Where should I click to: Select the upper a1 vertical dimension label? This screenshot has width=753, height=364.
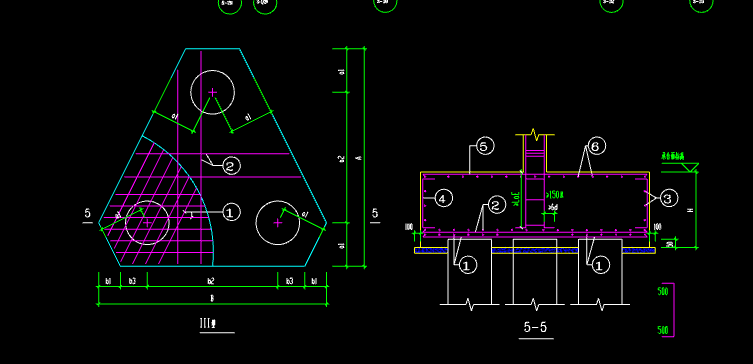pos(341,72)
